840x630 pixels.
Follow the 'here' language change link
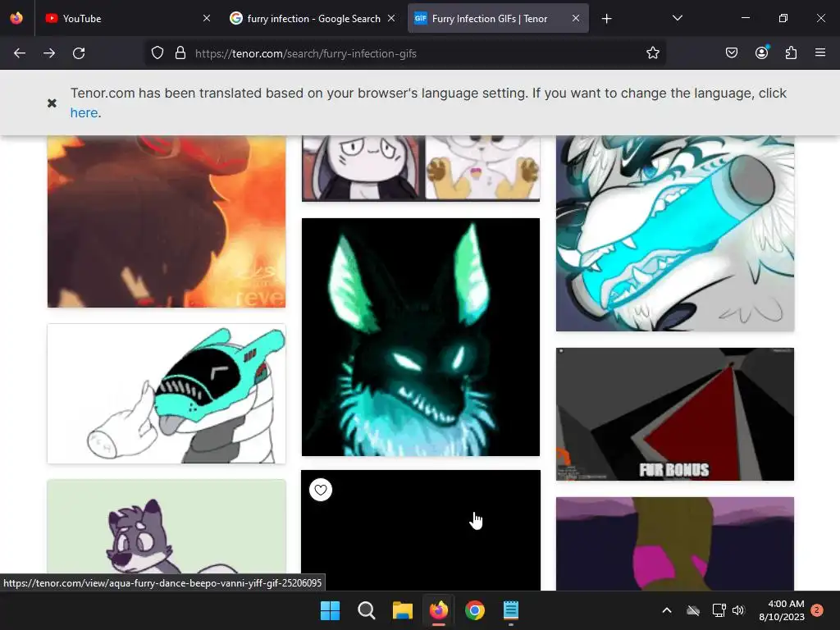point(84,113)
